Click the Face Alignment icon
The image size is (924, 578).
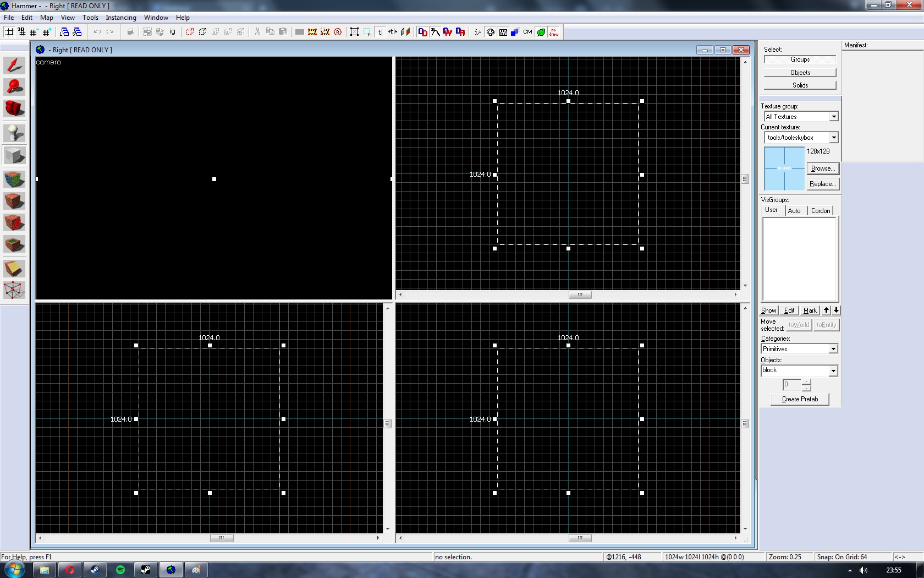(405, 32)
